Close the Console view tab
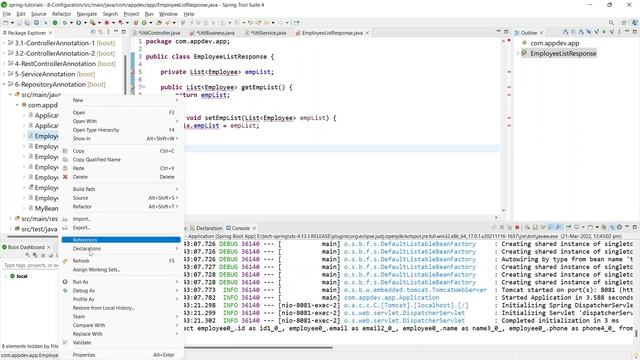Screen dimensions: 640x360 (254, 228)
